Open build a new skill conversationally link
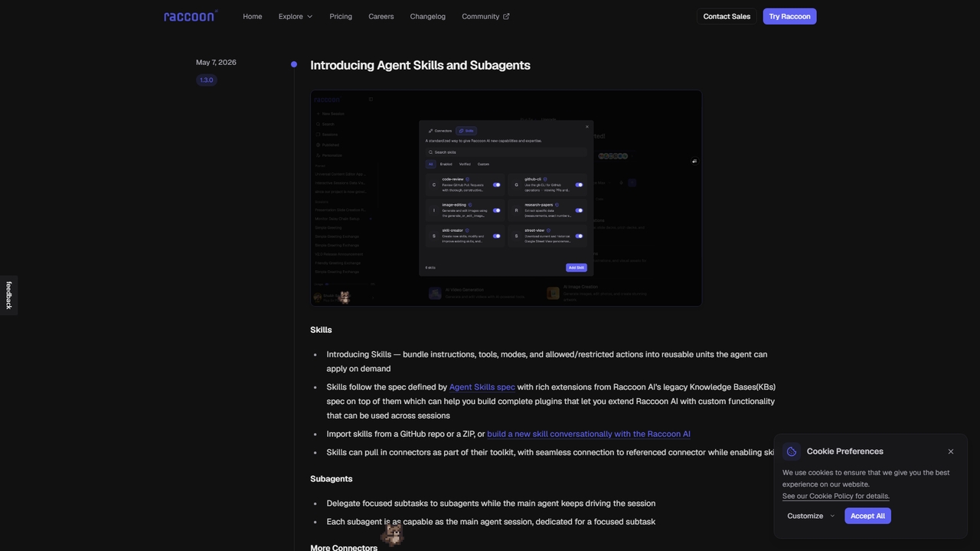 (x=589, y=434)
